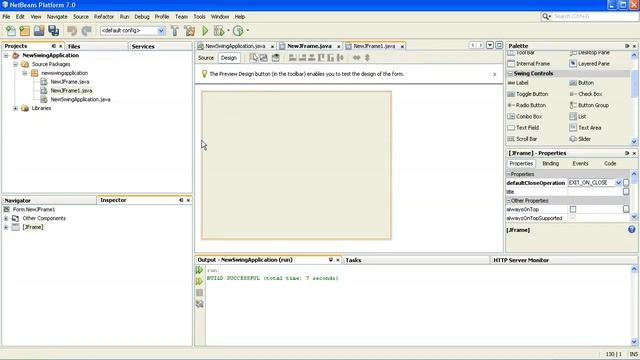Click the Redo toolbar icon
The height and width of the screenshot is (360, 640).
[x=87, y=31]
